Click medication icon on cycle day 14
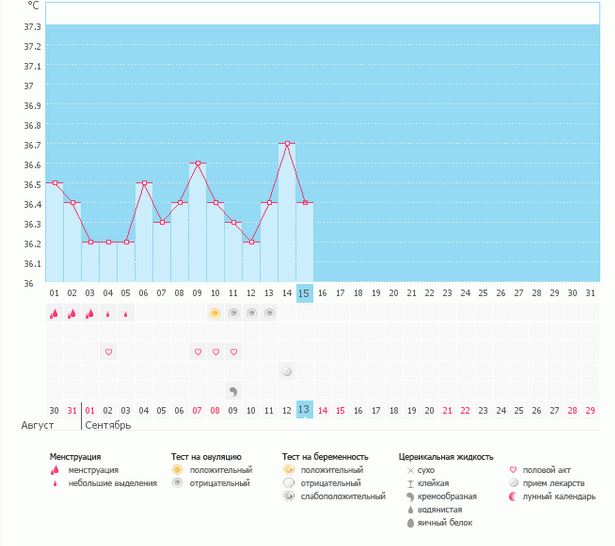This screenshot has height=546, width=615. (287, 371)
